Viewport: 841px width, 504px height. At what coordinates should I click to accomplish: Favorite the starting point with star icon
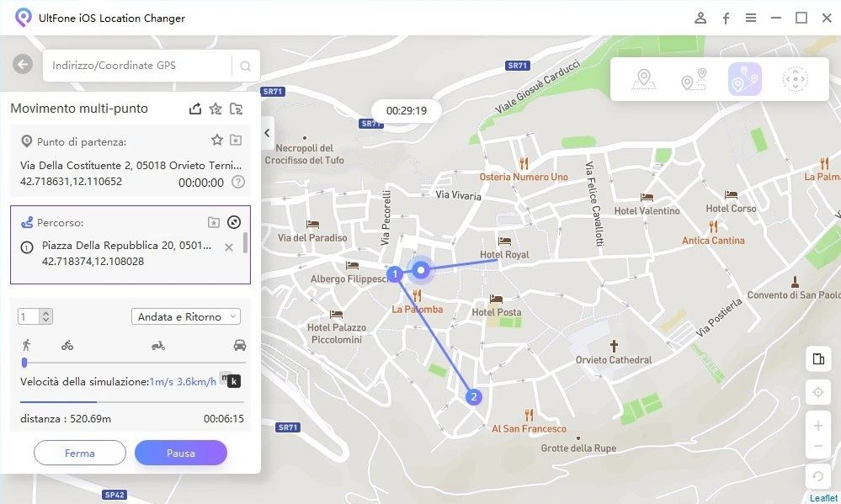[216, 141]
